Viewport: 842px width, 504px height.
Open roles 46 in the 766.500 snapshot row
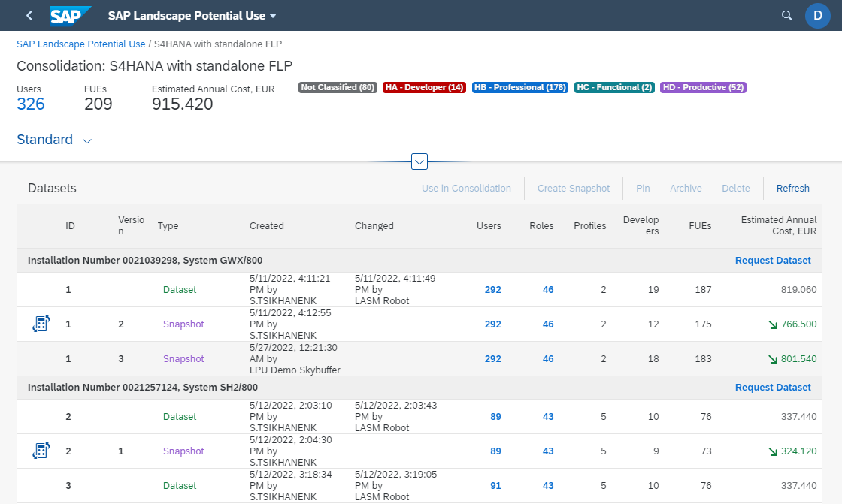point(548,324)
